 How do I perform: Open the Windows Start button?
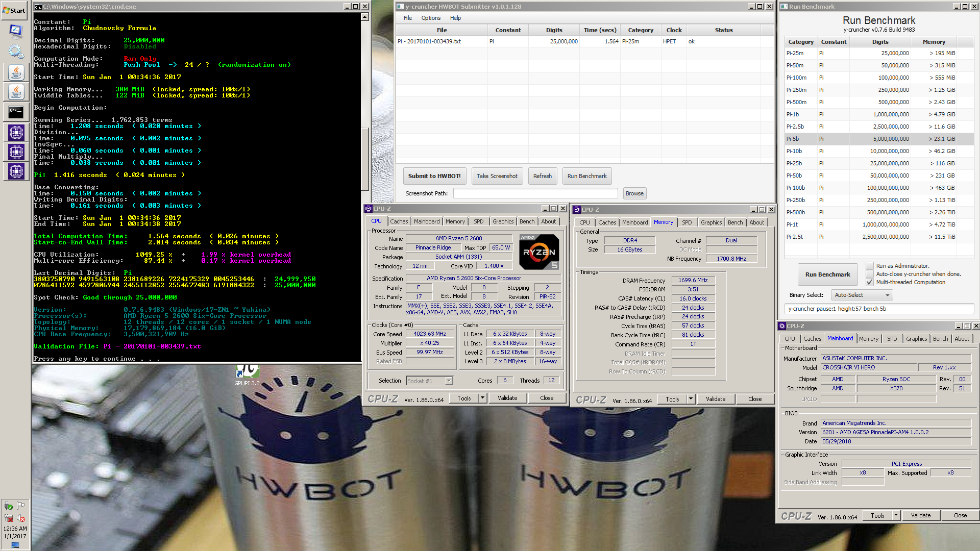[14, 10]
